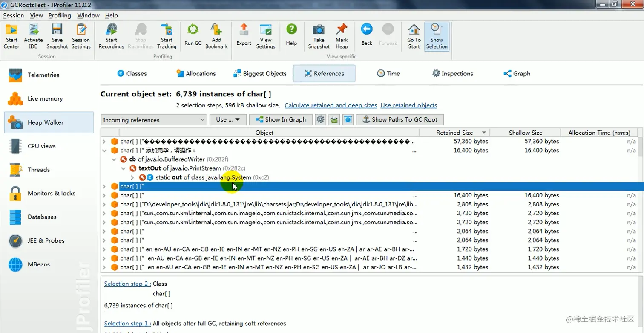Expand the 57,360 bytes char[] row

pyautogui.click(x=104, y=142)
